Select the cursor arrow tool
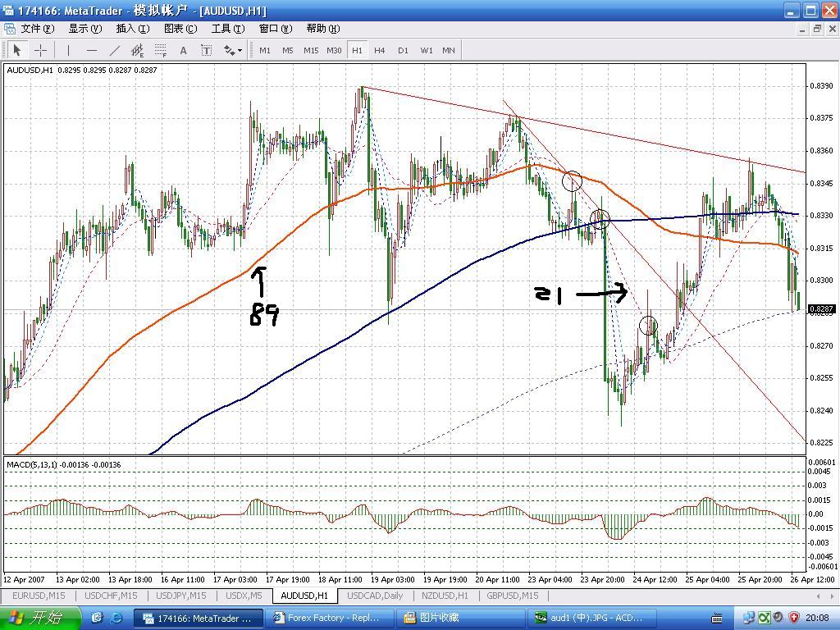The width and height of the screenshot is (840, 630). pos(16,50)
